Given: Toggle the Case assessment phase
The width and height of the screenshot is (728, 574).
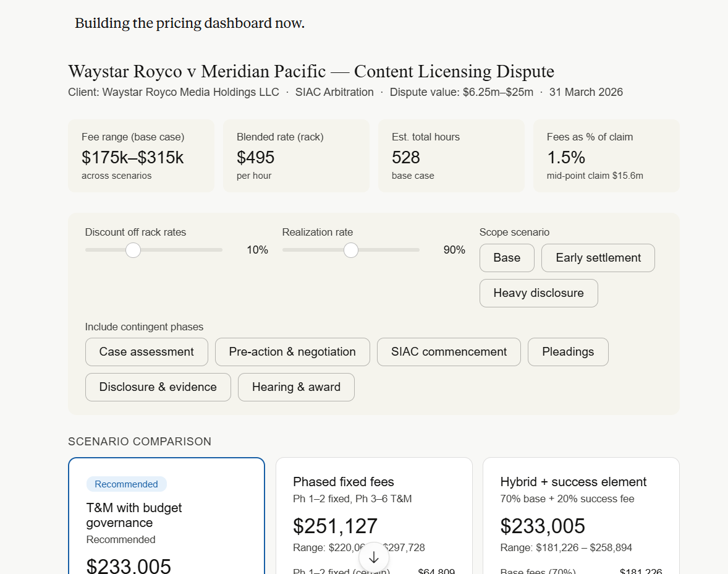Looking at the screenshot, I should pyautogui.click(x=146, y=352).
